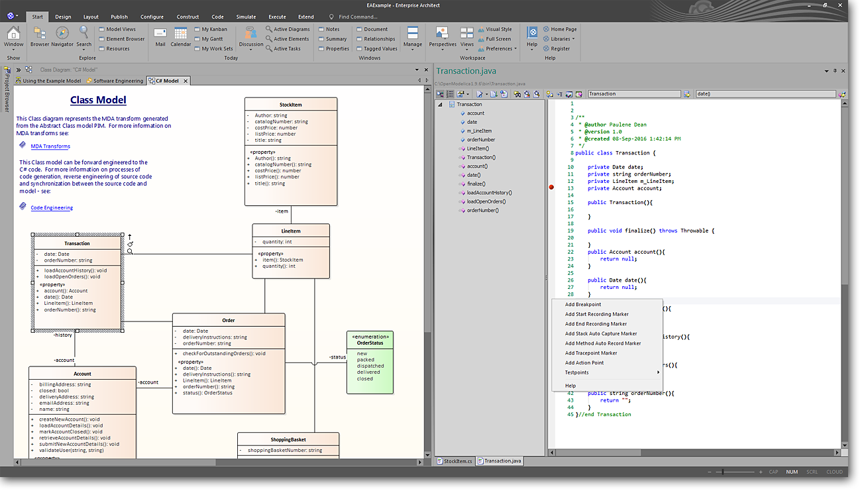Open the Calendar from the Today group
868x497 pixels.
click(x=181, y=34)
